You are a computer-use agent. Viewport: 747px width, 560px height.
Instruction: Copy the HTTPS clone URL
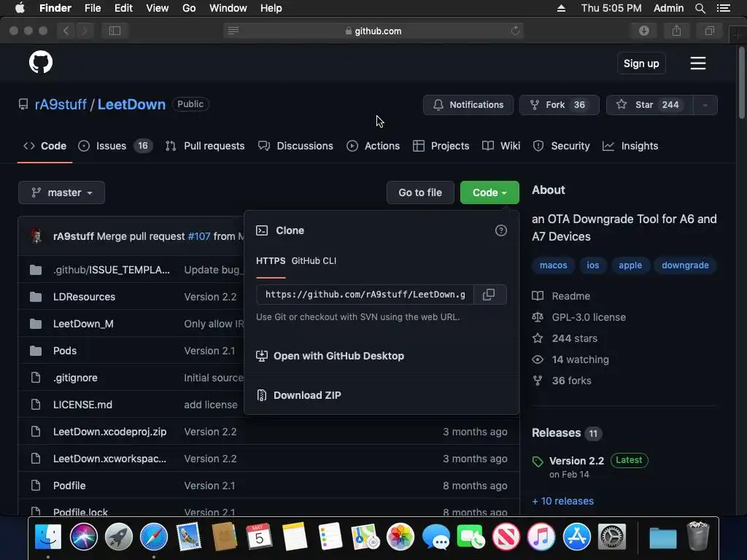[x=489, y=295]
